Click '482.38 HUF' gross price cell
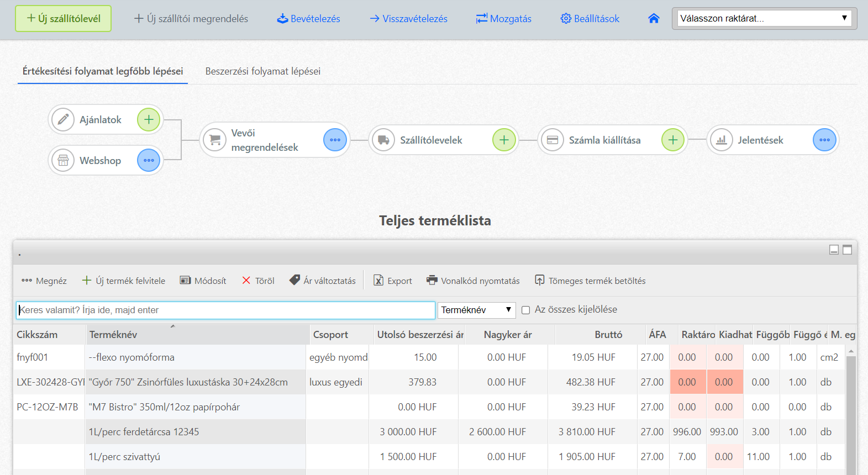The height and width of the screenshot is (475, 868). coord(592,382)
